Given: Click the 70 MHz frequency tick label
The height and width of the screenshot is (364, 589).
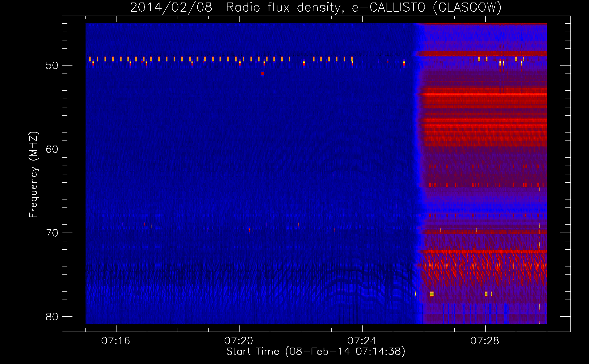Looking at the screenshot, I should 52,233.
